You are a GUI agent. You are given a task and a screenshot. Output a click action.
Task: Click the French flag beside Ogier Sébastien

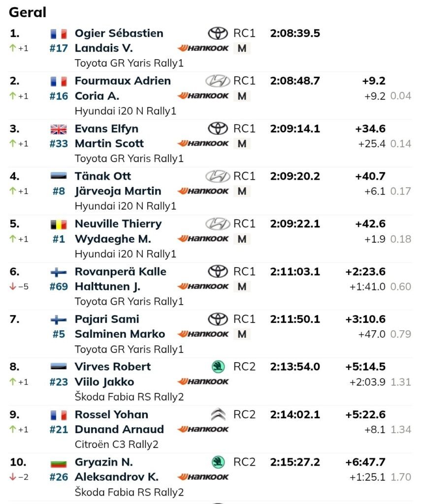(59, 34)
